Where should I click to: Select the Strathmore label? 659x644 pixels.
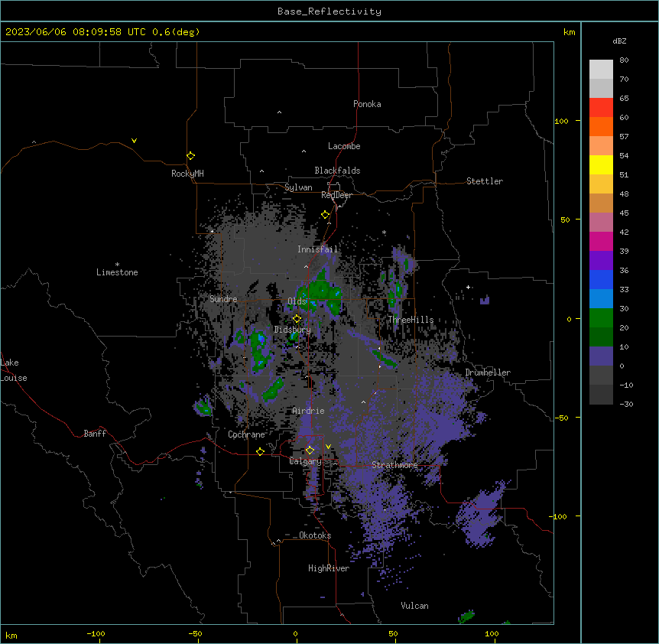394,465
